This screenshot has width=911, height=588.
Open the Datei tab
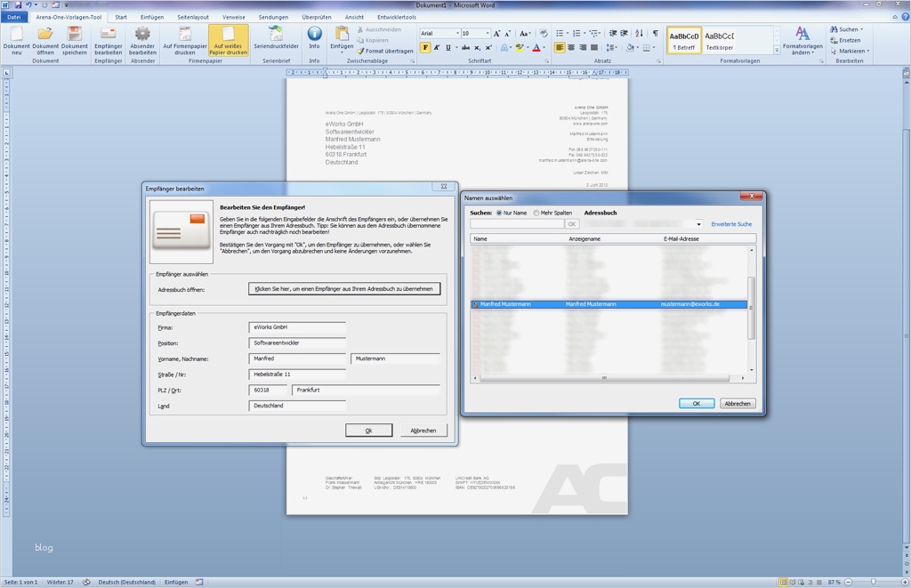coord(14,18)
